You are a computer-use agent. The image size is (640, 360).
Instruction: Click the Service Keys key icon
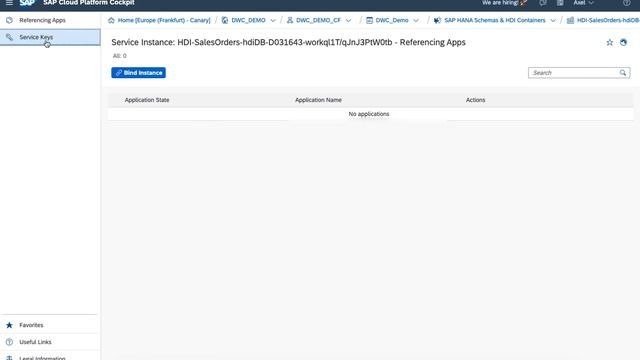pyautogui.click(x=9, y=37)
